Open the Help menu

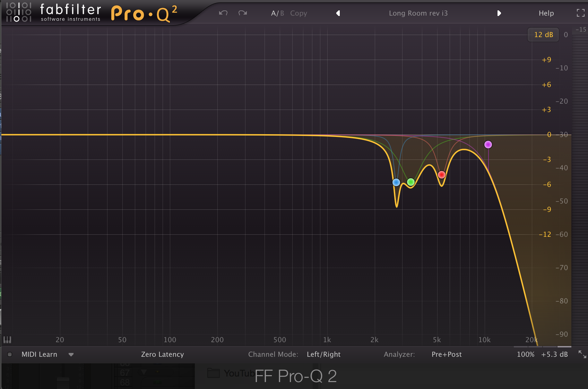click(546, 13)
